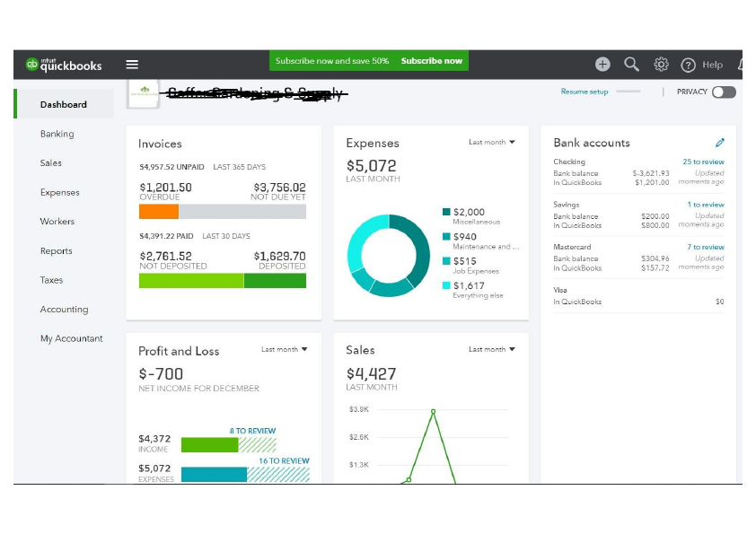
Task: Click the company logo thumbnail
Action: 144,94
